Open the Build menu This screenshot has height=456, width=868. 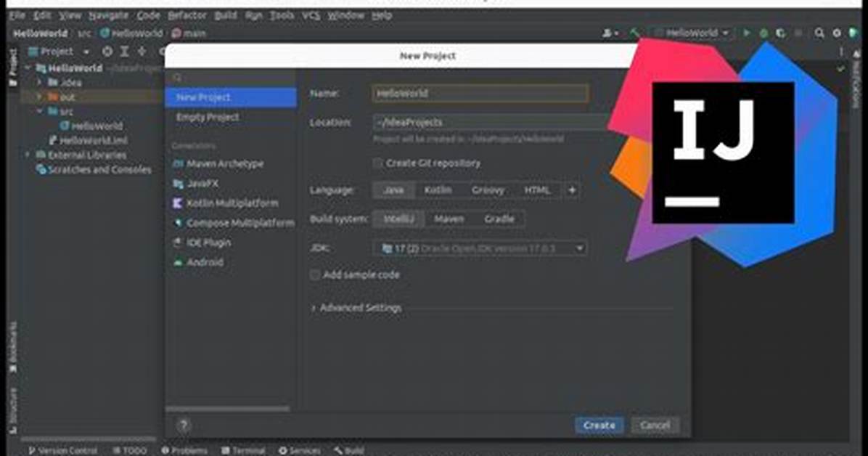click(x=226, y=15)
